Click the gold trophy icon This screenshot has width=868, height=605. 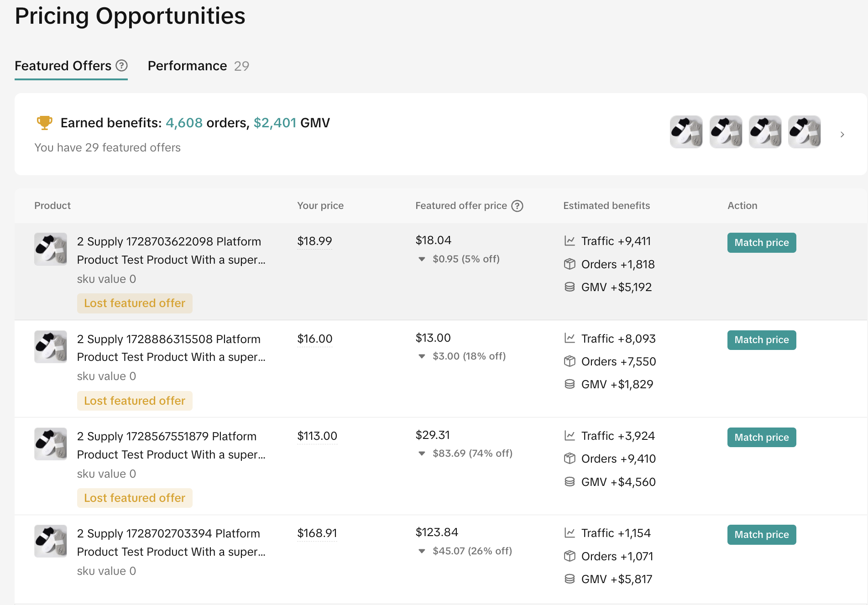44,123
